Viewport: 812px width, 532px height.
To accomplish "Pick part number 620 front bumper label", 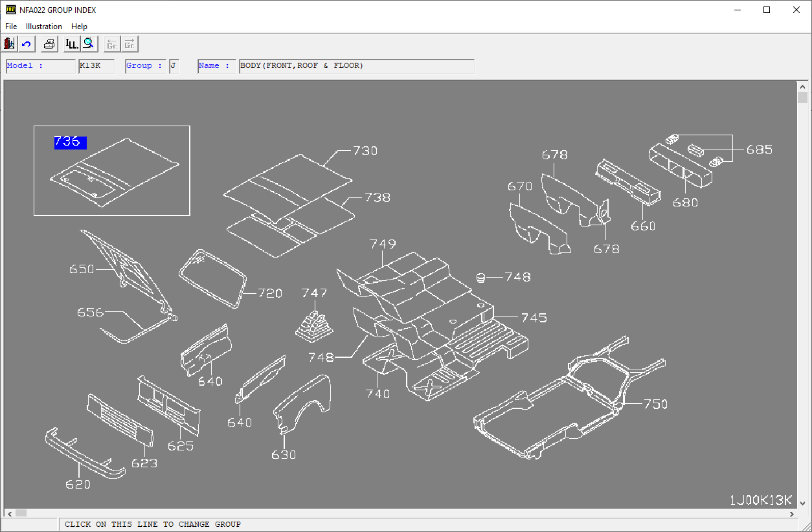I will pyautogui.click(x=78, y=484).
